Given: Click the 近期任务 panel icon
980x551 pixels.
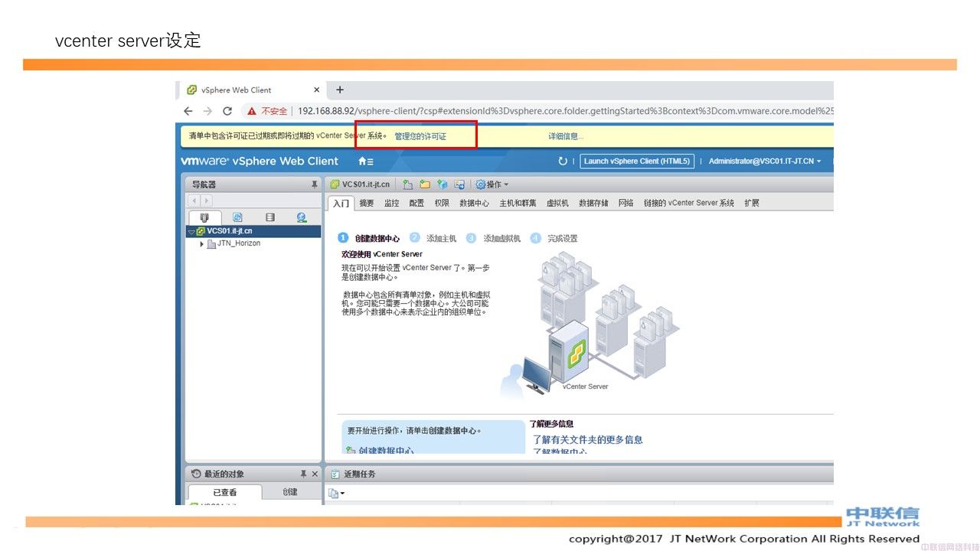Looking at the screenshot, I should coord(335,474).
